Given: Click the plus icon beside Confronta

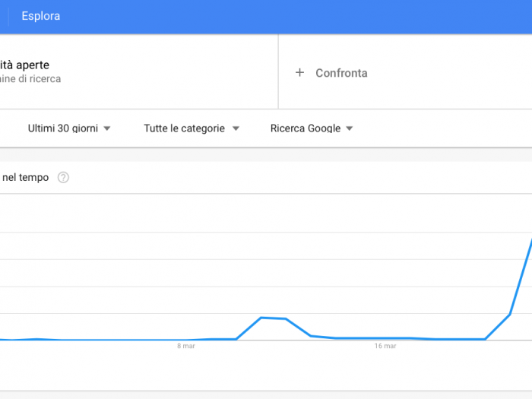Looking at the screenshot, I should point(299,72).
